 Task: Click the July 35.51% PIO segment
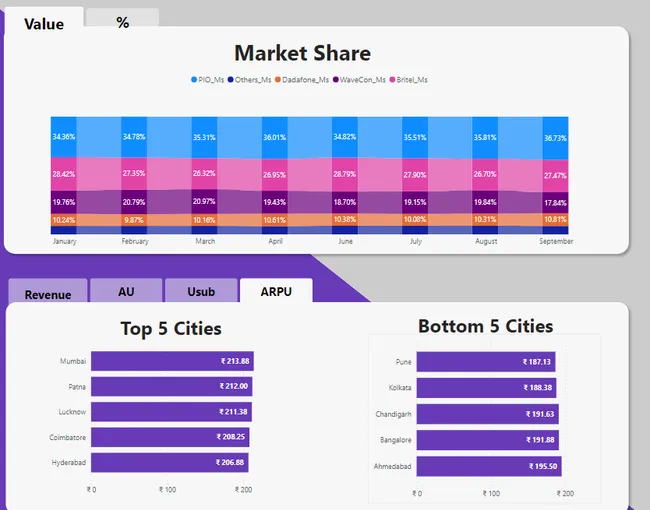[415, 138]
